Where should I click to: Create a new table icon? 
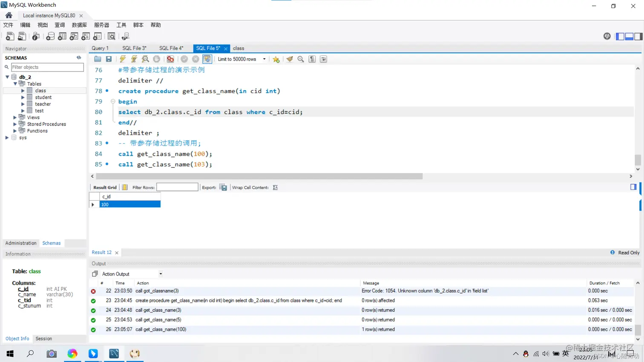click(x=62, y=37)
